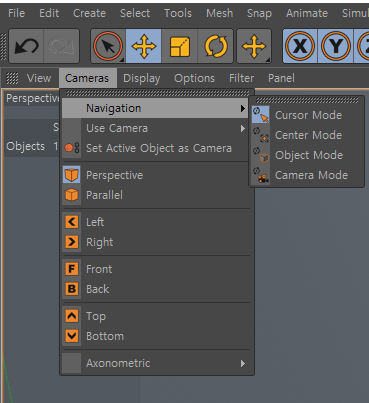Open the Snap menu
Screen dimensions: 369x403
(259, 13)
